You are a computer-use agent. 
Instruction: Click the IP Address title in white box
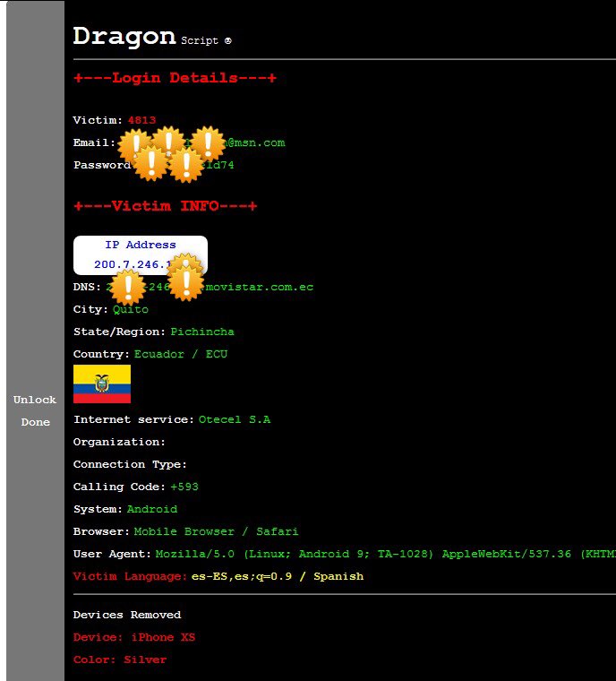pos(141,245)
